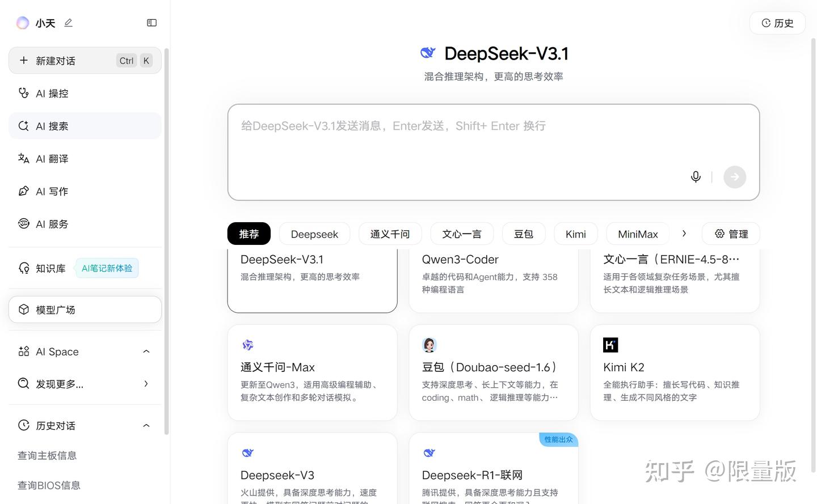Select the Kimi tab

point(576,234)
